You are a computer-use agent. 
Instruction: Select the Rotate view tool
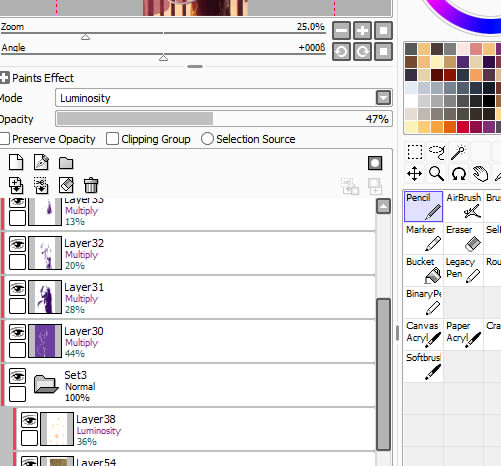pyautogui.click(x=459, y=174)
